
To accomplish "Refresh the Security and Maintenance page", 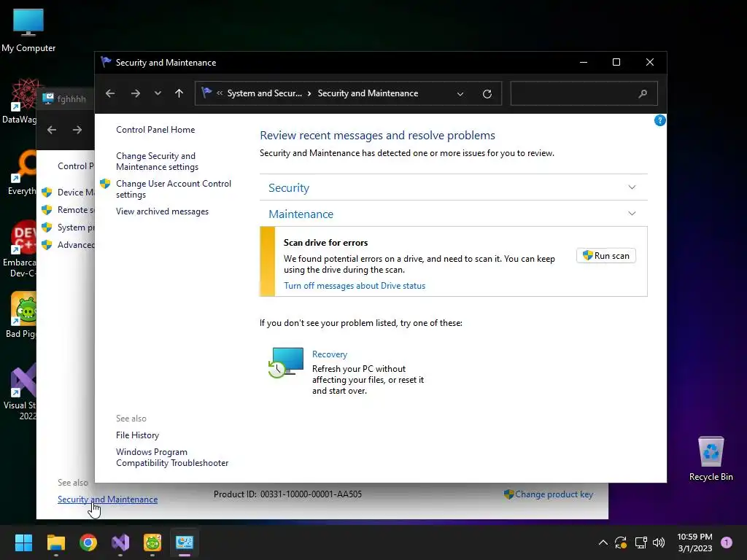I will pos(487,94).
